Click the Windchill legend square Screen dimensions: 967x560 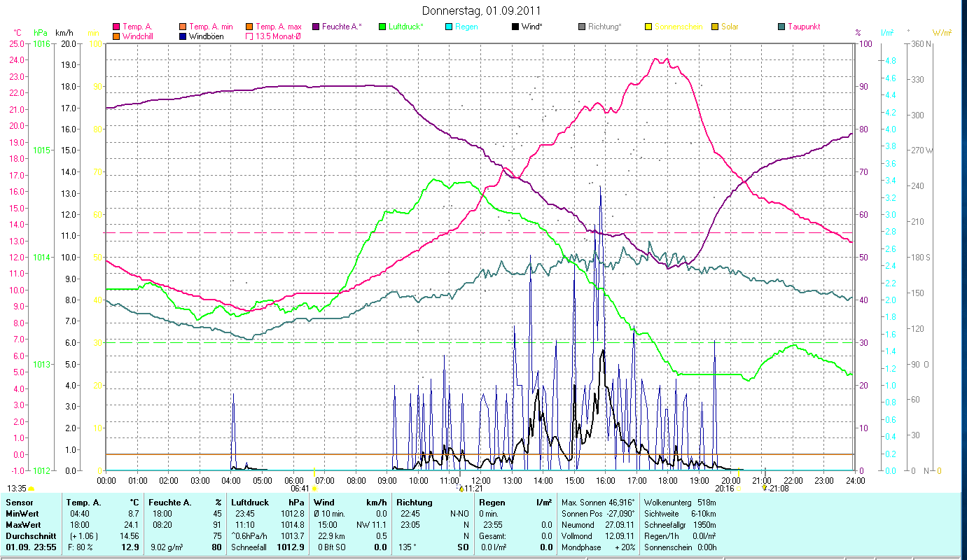tap(116, 36)
